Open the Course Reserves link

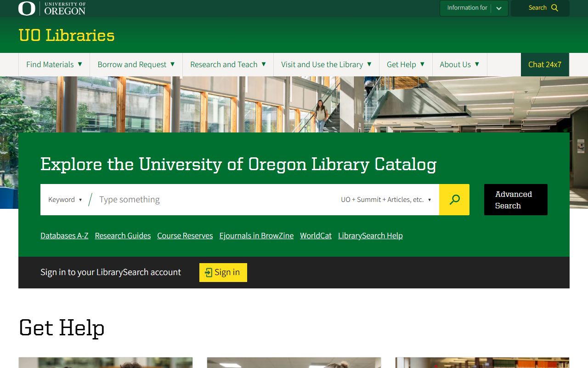[x=185, y=236]
